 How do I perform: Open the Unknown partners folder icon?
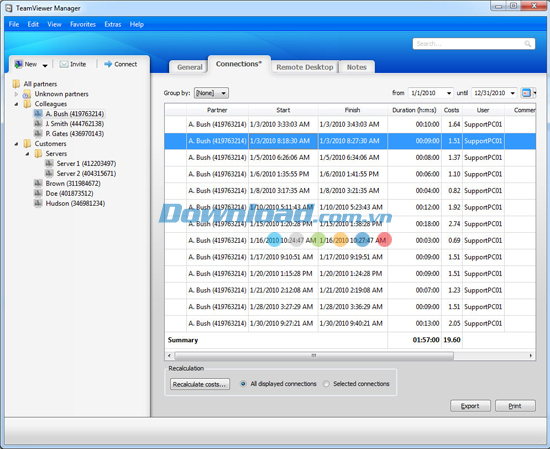pyautogui.click(x=27, y=94)
